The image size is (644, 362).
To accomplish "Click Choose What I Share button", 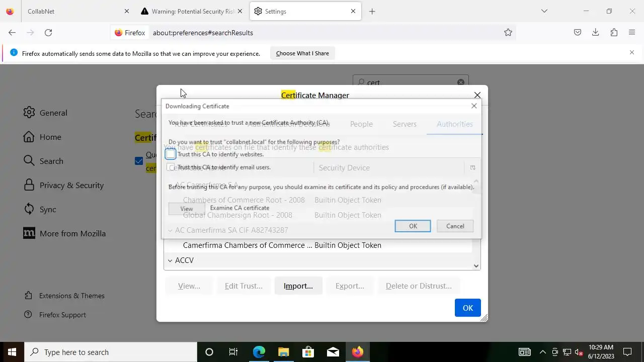I will click(x=302, y=53).
